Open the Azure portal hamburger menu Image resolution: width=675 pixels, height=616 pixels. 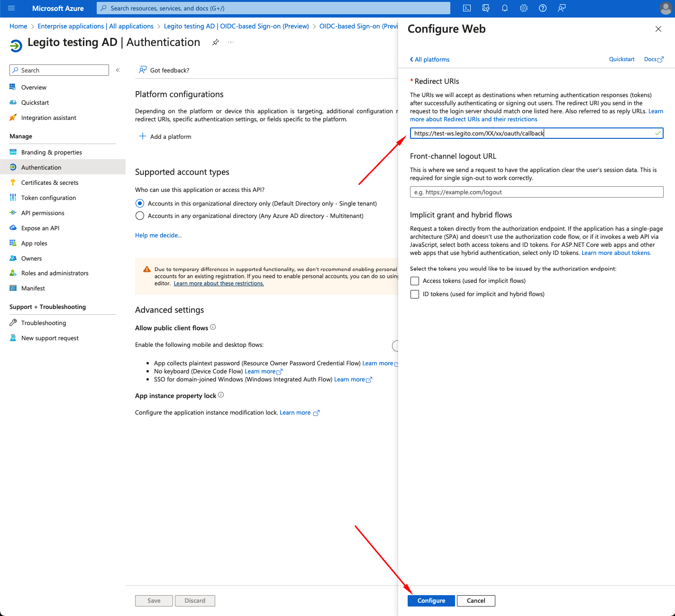coord(11,8)
